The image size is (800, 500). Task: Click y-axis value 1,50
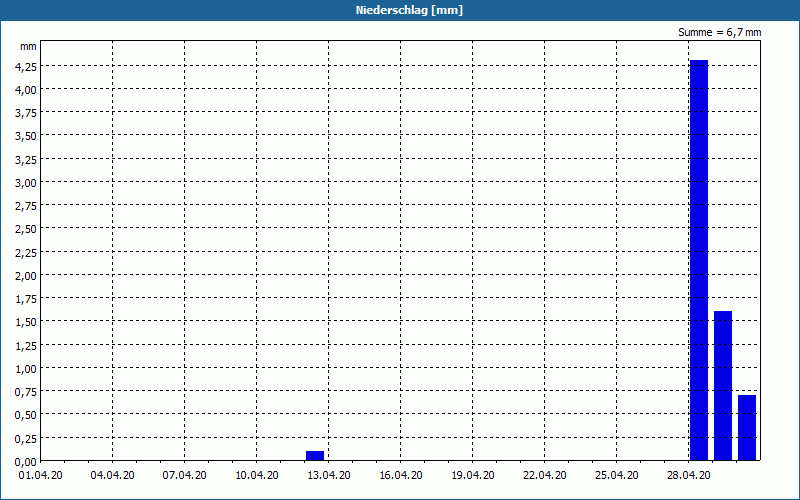[26, 322]
